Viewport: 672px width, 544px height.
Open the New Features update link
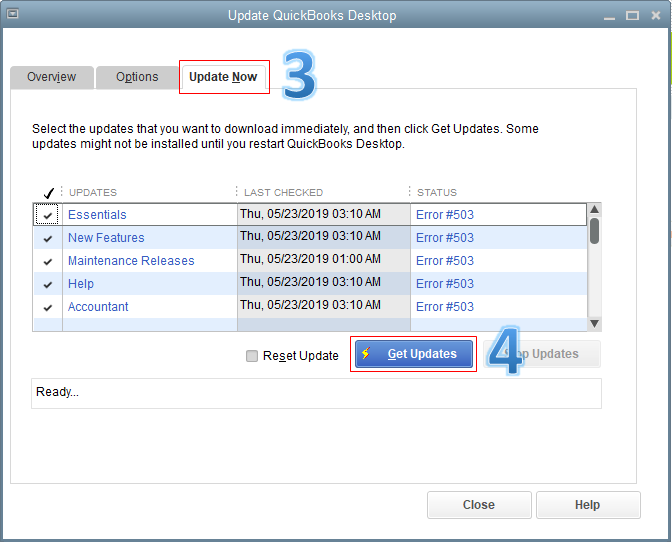(106, 238)
